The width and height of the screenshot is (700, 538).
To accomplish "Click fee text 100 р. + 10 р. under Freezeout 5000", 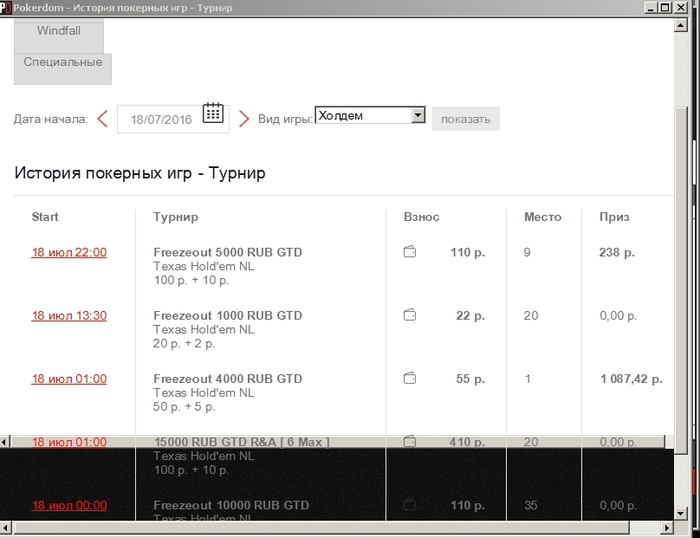I will tap(191, 280).
